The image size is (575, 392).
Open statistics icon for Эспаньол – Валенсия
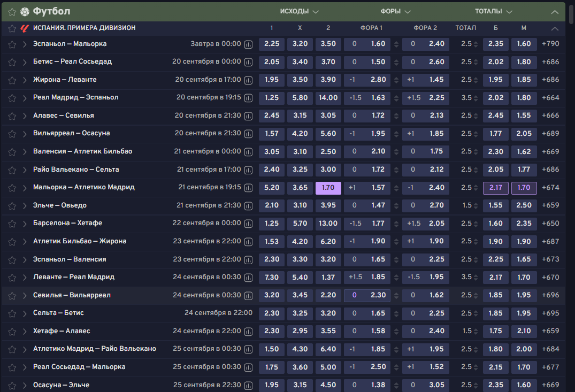tap(248, 260)
